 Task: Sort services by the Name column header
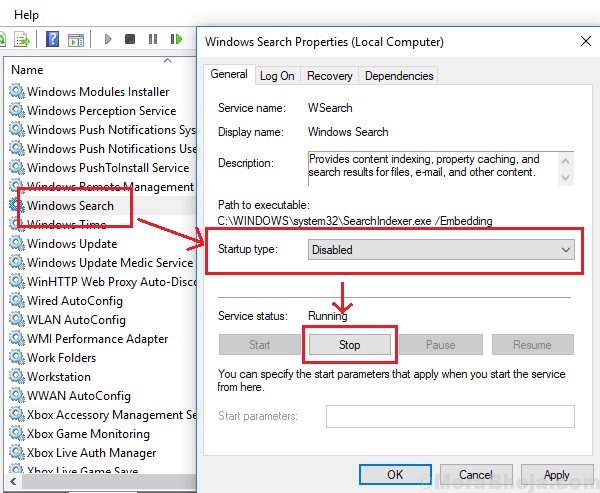tap(27, 70)
